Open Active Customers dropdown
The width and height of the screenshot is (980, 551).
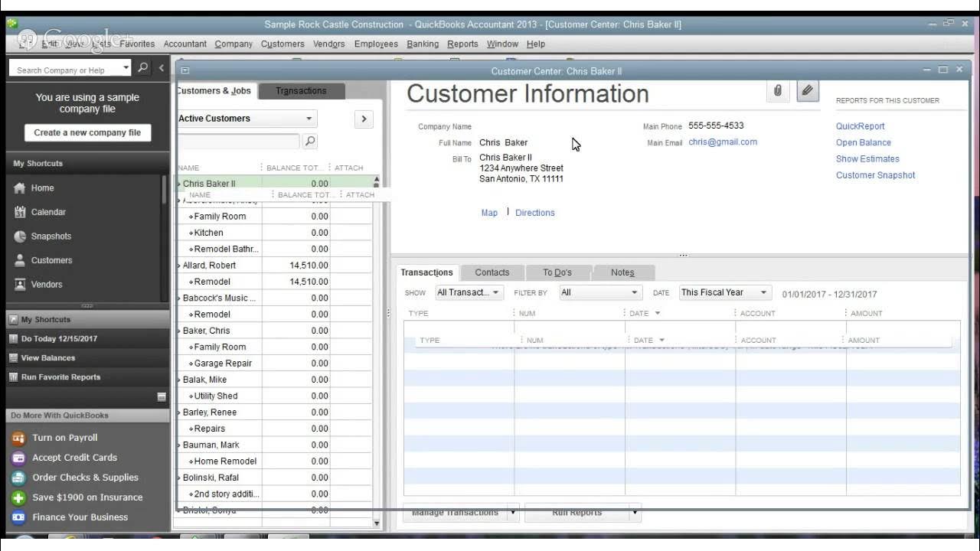click(x=246, y=119)
